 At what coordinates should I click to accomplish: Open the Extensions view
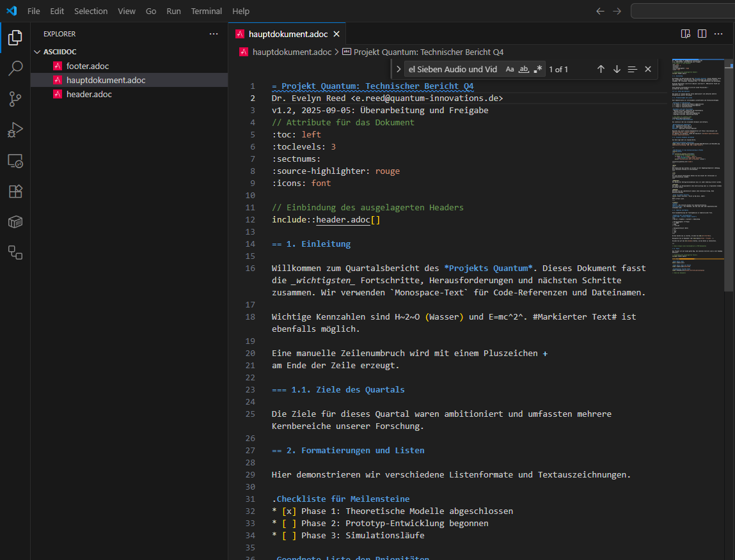pyautogui.click(x=15, y=191)
